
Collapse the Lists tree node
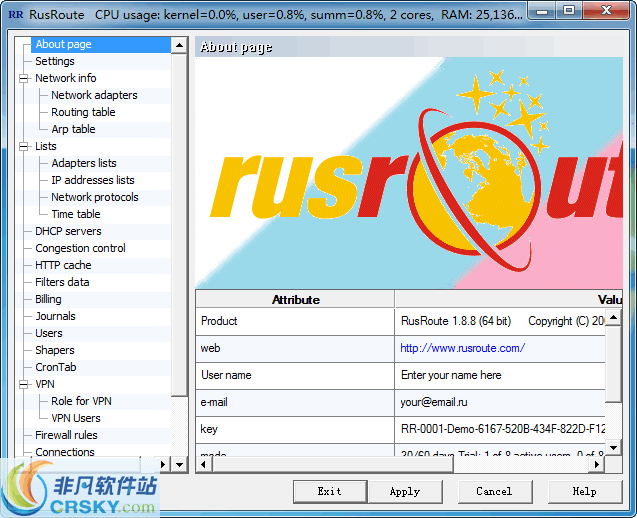pyautogui.click(x=24, y=147)
